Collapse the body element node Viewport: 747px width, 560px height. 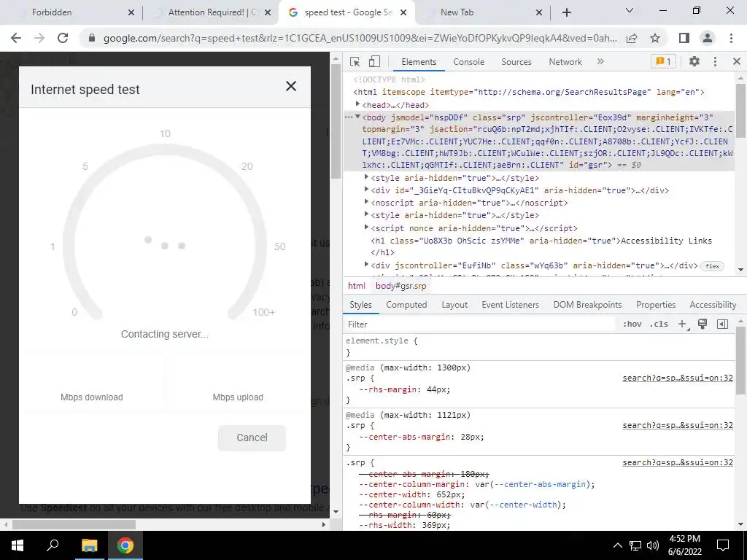(x=357, y=117)
